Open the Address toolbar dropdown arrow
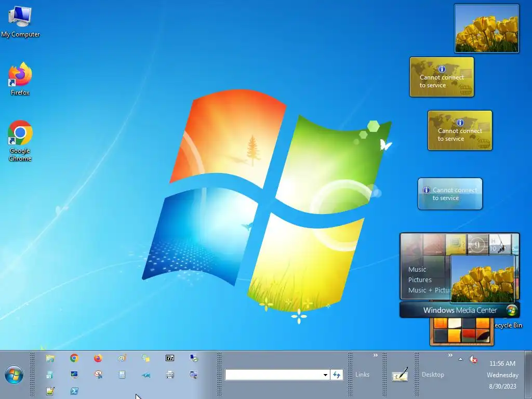532x399 pixels. coord(325,375)
